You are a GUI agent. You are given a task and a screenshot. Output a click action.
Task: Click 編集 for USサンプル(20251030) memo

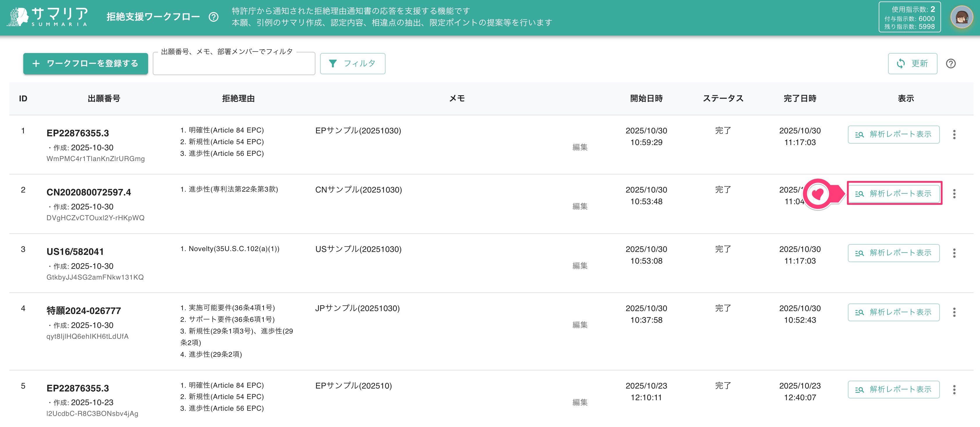(580, 266)
